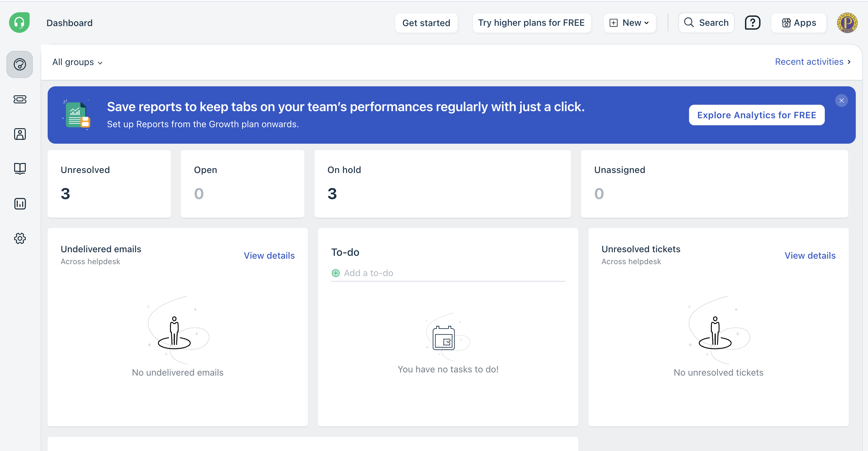
Task: Go to Contacts via the sidebar icon
Action: pos(20,134)
